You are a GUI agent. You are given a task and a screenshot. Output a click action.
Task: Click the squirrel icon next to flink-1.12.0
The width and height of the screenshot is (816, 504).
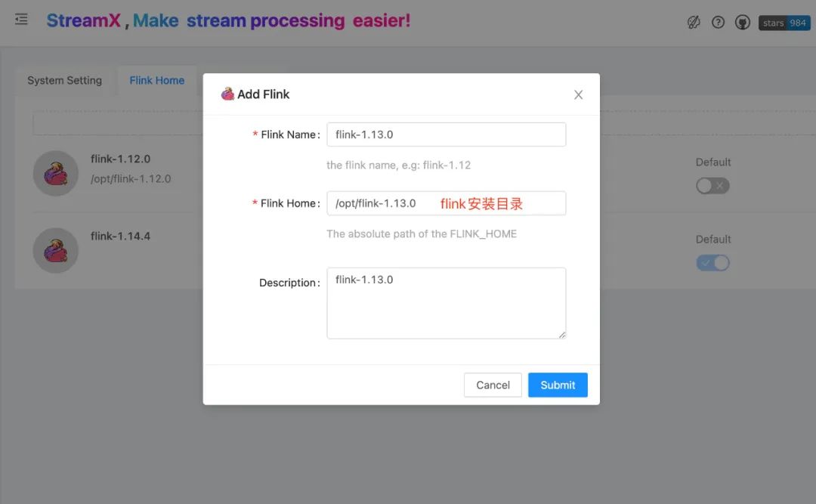55,173
